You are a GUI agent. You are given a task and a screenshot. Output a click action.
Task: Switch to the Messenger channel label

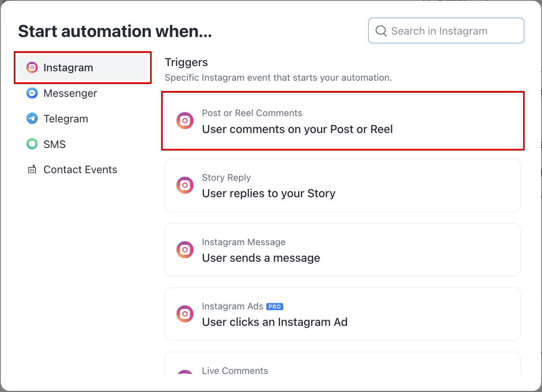[x=70, y=93]
